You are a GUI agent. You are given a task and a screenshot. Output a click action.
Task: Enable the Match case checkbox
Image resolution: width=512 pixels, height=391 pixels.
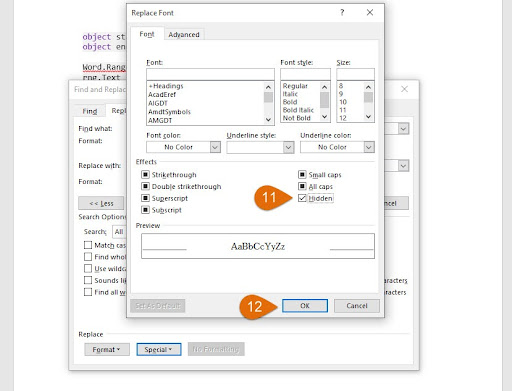pos(88,245)
